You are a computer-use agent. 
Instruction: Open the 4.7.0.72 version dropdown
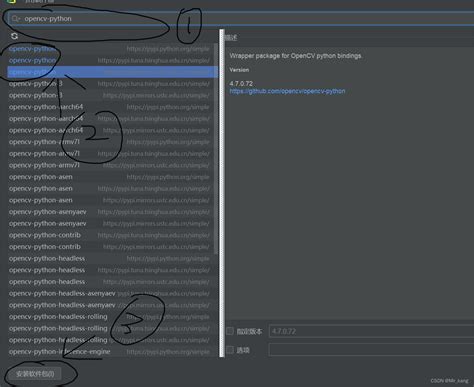(371, 331)
